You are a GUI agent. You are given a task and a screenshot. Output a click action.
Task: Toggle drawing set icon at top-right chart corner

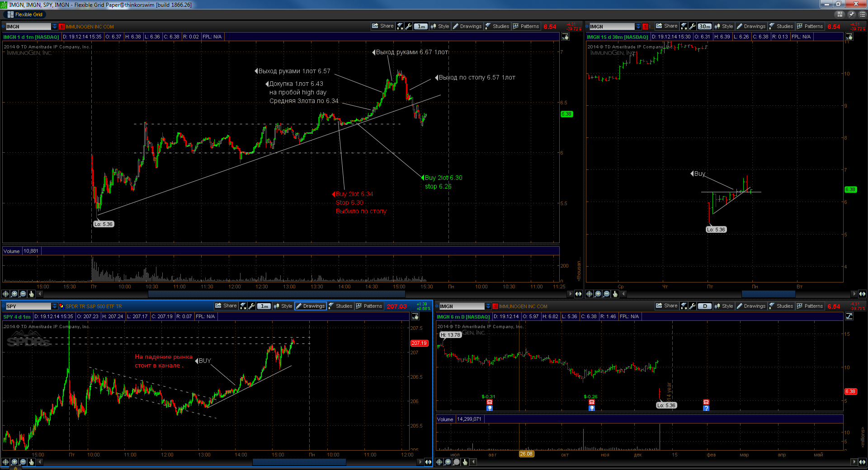(849, 37)
